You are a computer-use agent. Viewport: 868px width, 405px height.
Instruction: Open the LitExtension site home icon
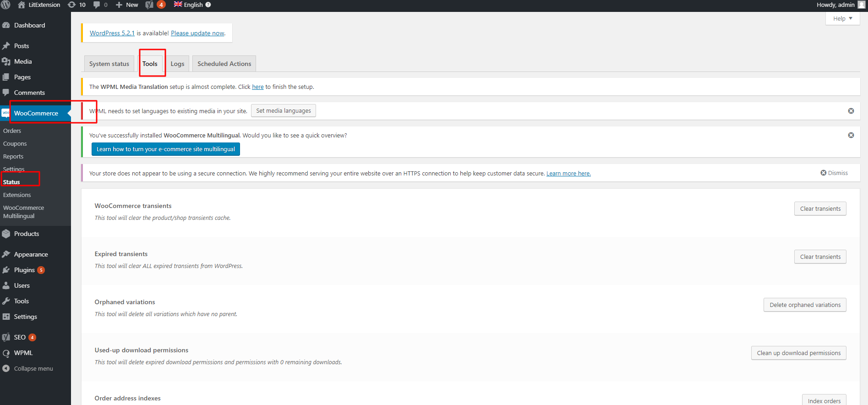(21, 5)
